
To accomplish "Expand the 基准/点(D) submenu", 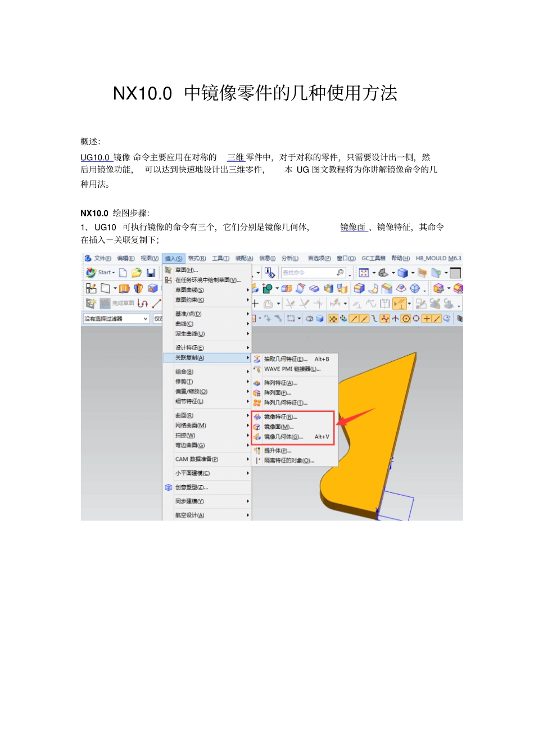I will pos(207,314).
